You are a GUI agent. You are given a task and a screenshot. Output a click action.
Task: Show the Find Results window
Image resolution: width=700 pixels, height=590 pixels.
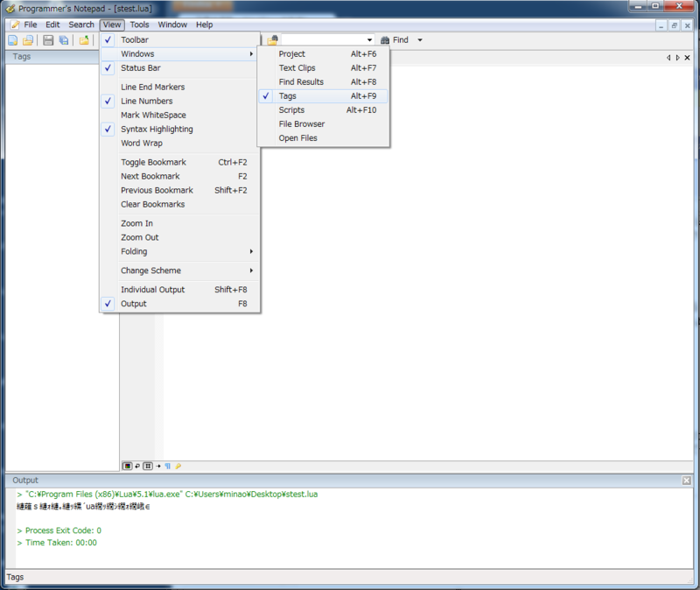pyautogui.click(x=323, y=82)
